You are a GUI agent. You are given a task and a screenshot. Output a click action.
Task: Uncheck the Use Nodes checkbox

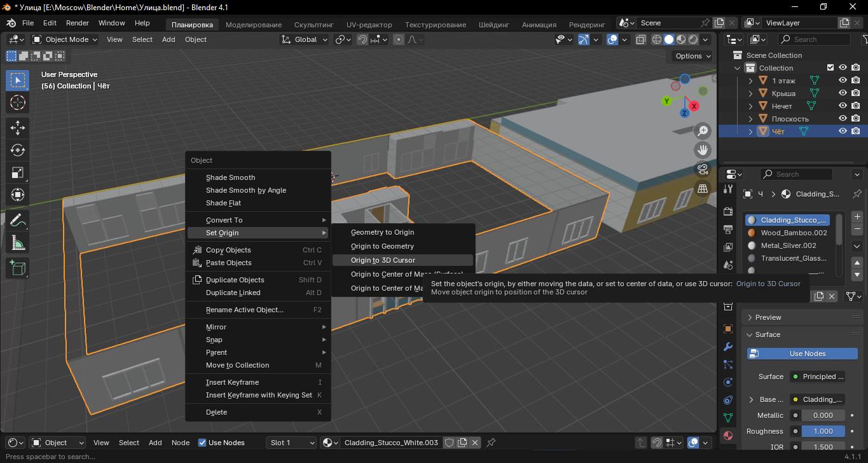coord(202,443)
